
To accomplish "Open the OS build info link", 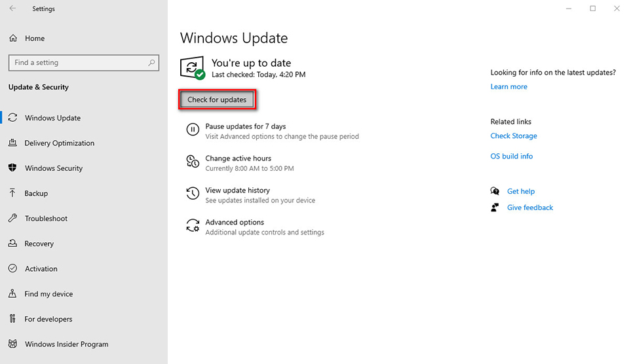I will (x=512, y=156).
